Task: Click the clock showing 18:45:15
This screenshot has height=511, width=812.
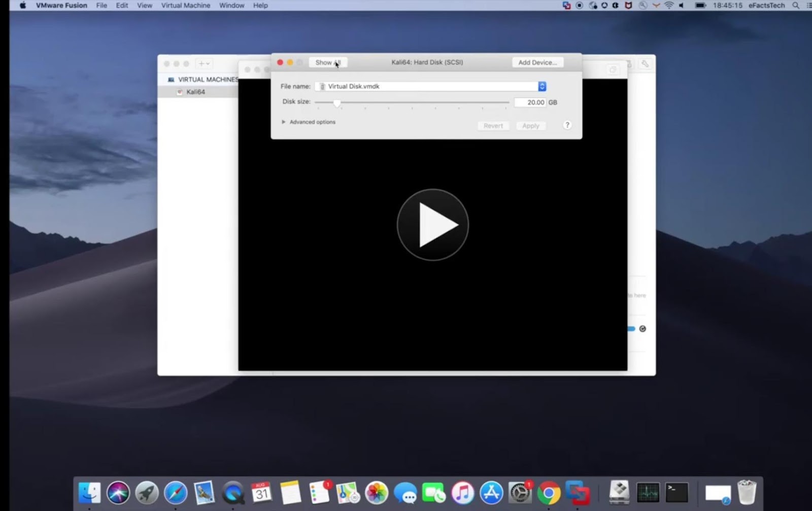Action: 727,6
